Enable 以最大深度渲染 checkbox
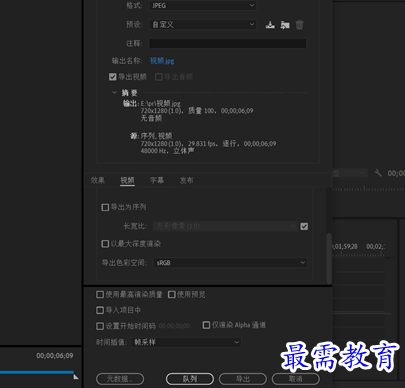Screen dimensions: 405x388 [105, 244]
